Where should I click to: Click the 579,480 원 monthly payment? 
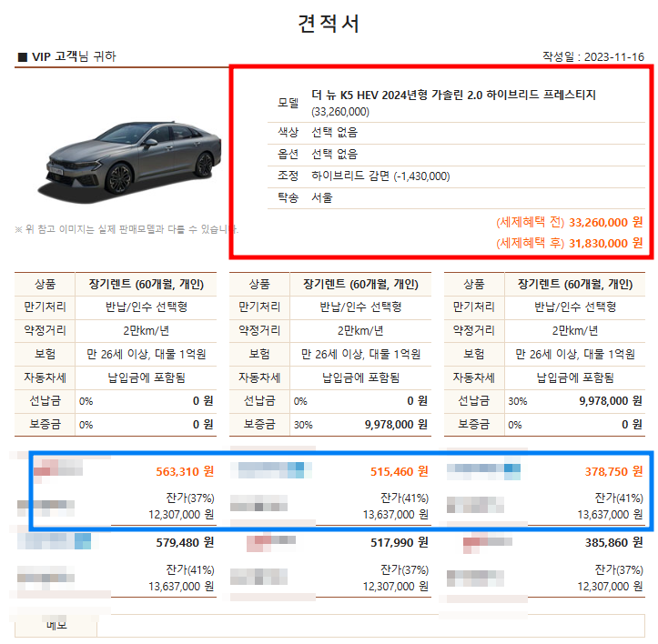point(185,543)
